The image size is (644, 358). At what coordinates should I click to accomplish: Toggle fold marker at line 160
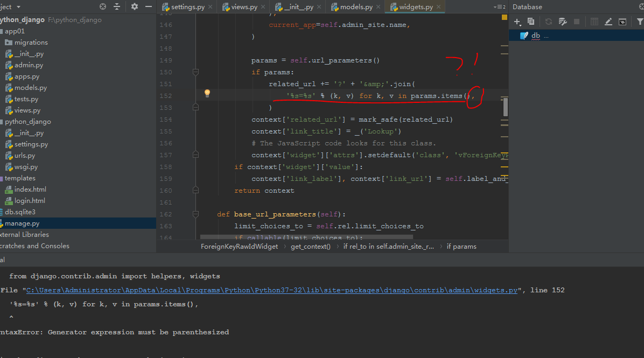click(196, 190)
